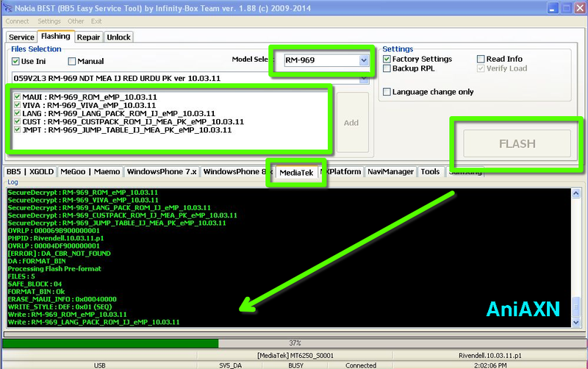This screenshot has width=588, height=369.
Task: Click the FORMAT_BIN : Ok log line
Action: click(36, 292)
